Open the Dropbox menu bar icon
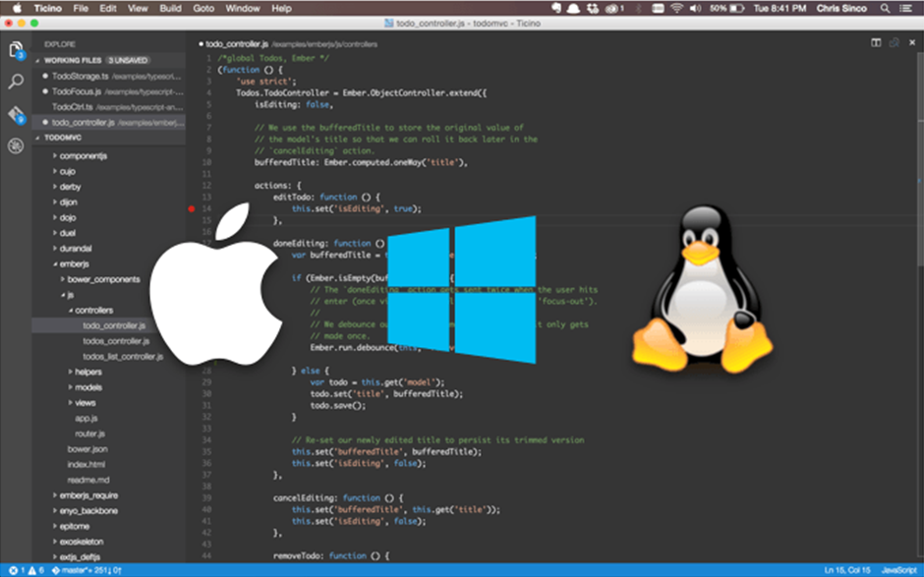Viewport: 924px width, 577px height. coord(592,8)
